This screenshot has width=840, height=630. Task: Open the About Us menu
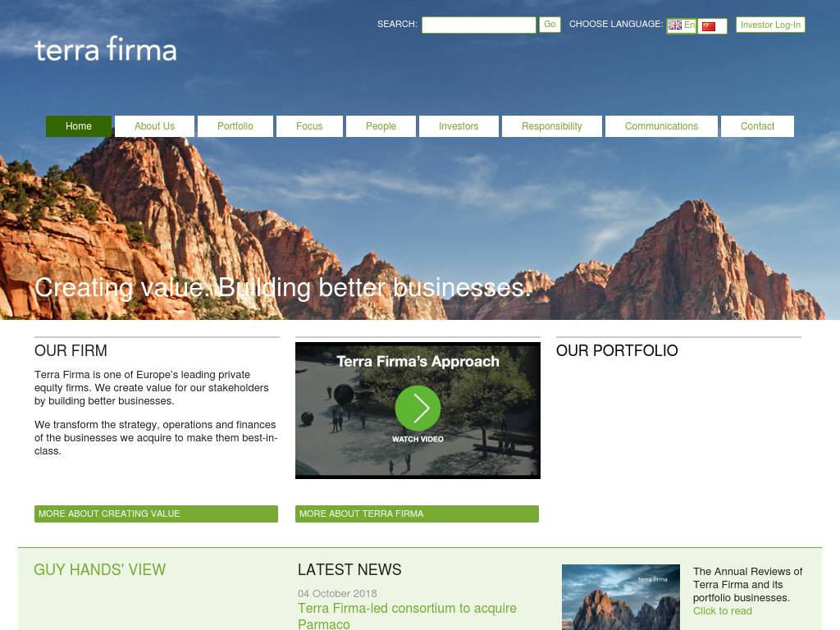[x=154, y=126]
